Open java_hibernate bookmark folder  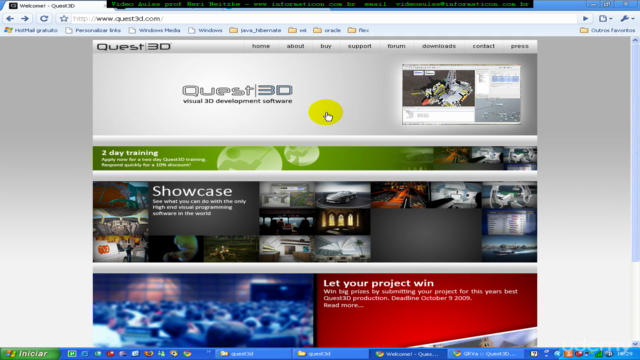click(256, 30)
